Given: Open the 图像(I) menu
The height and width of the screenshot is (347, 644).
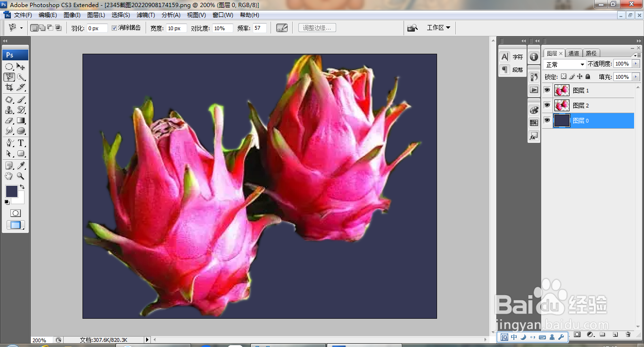Looking at the screenshot, I should click(72, 15).
